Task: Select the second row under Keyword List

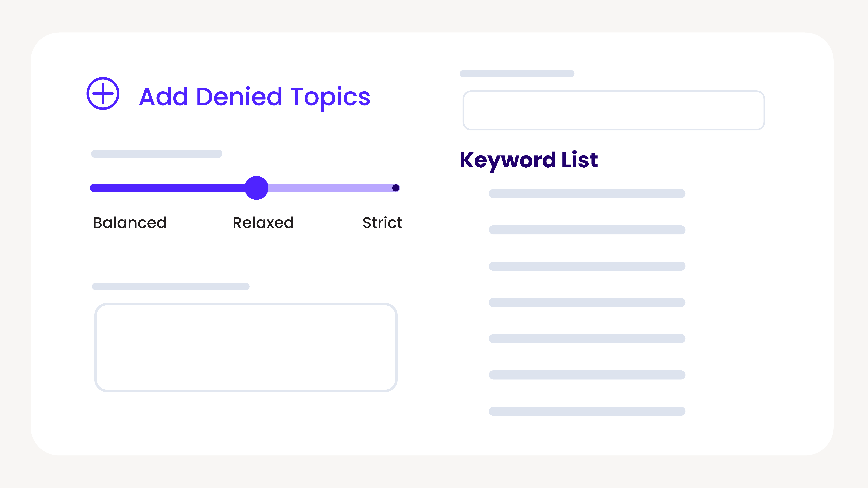Action: [x=587, y=230]
